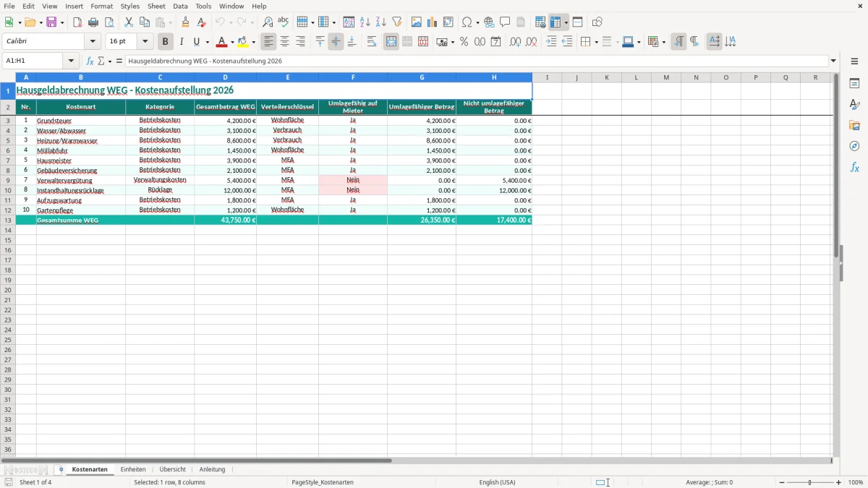Open the Background Color dropdown arrow

[x=253, y=42]
